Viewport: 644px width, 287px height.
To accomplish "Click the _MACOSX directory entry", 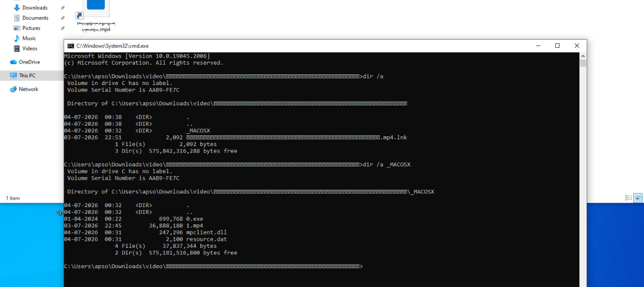I will [x=198, y=131].
